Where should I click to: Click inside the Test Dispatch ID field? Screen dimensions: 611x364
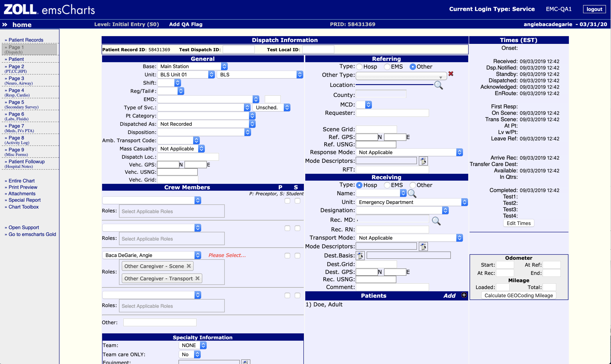click(238, 49)
